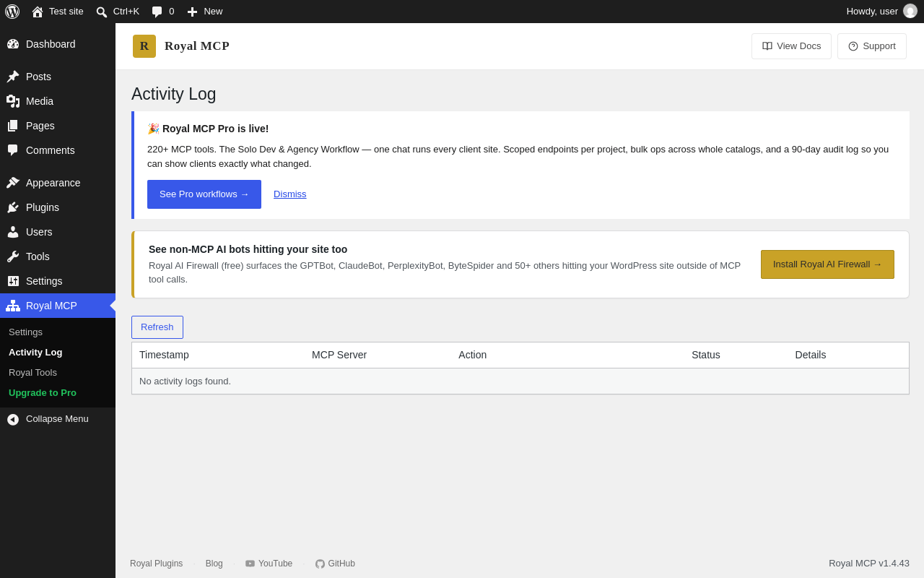Screen dimensions: 924x578
Task: Click the 'No activity logs found.' row
Action: tap(520, 381)
